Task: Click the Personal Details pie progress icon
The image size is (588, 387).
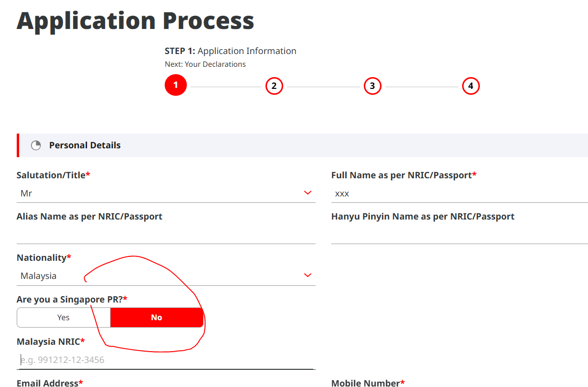Action: [36, 145]
